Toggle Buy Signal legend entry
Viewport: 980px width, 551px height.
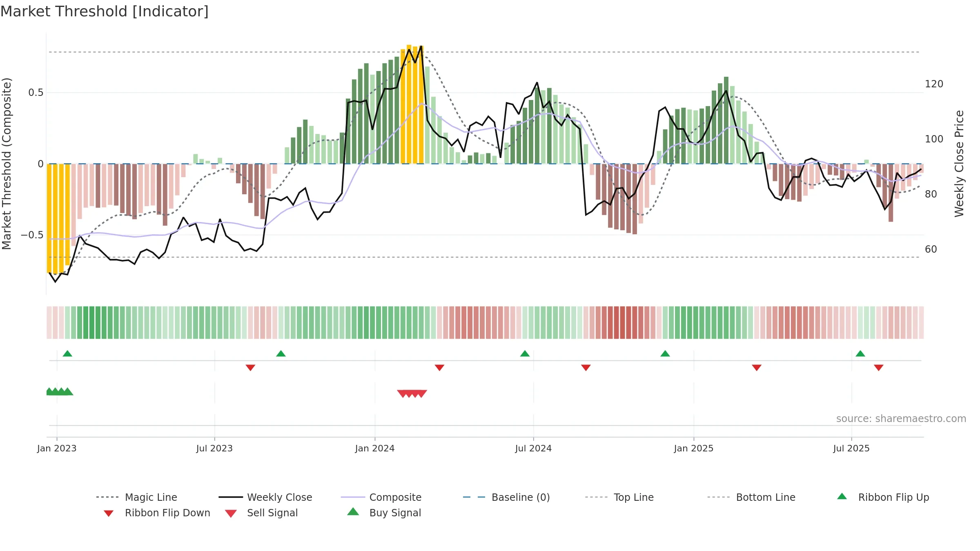pos(384,513)
